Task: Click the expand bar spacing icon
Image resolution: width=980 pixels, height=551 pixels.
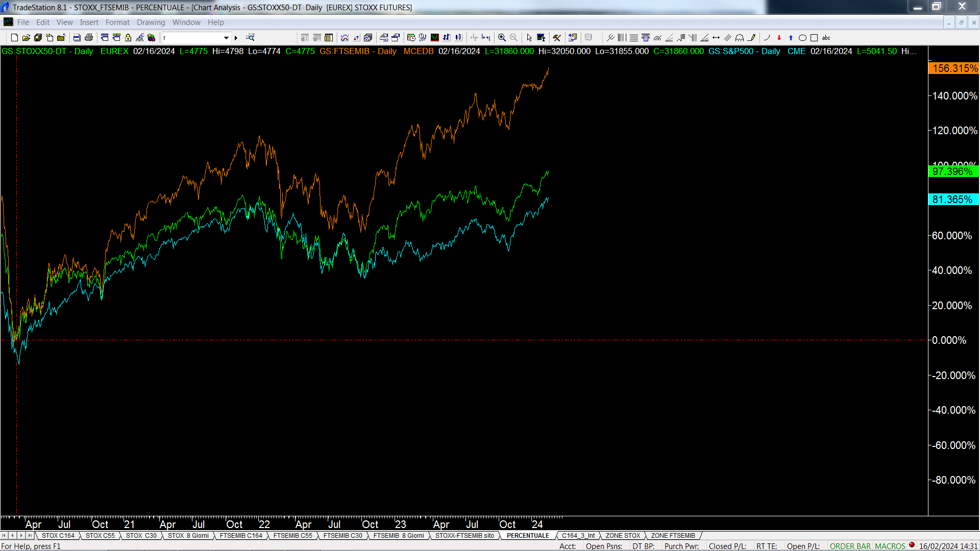Action: point(486,38)
